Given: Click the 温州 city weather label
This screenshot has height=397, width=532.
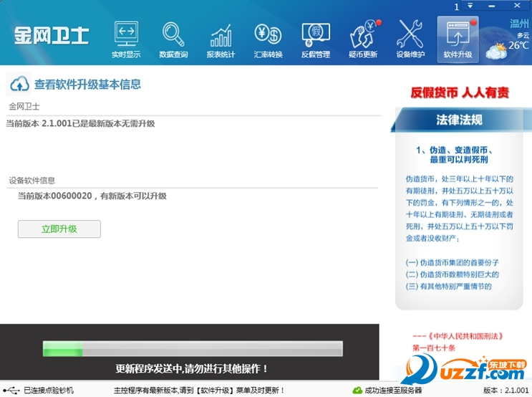Looking at the screenshot, I should [x=519, y=24].
